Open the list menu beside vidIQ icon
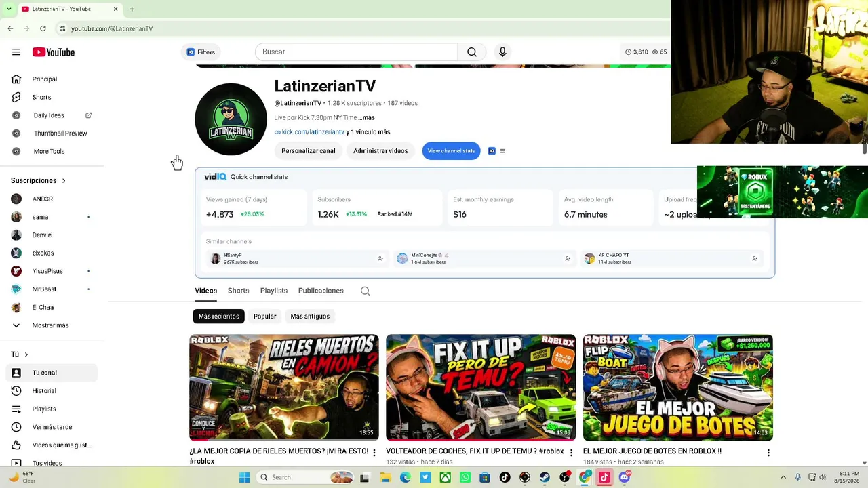This screenshot has height=488, width=868. [502, 151]
